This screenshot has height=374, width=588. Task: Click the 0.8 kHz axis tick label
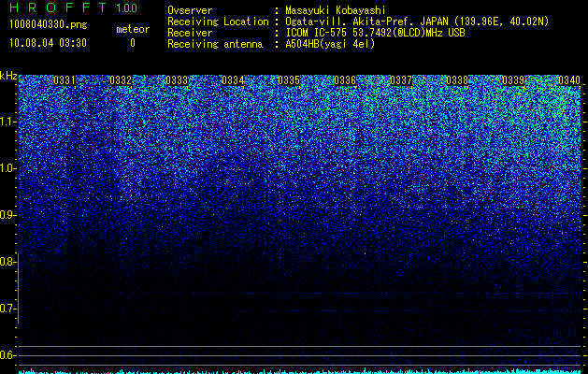[7, 262]
